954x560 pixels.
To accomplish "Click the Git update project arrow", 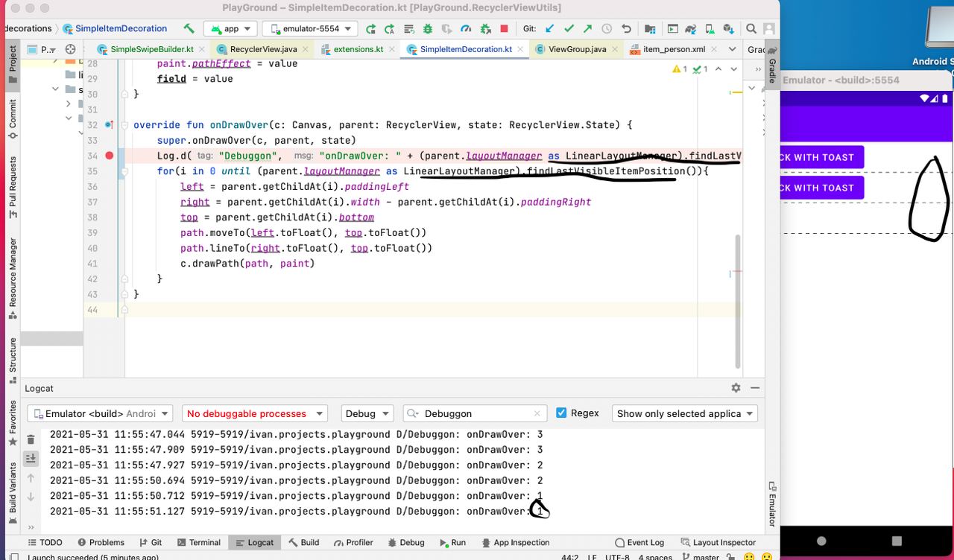I will pyautogui.click(x=550, y=29).
